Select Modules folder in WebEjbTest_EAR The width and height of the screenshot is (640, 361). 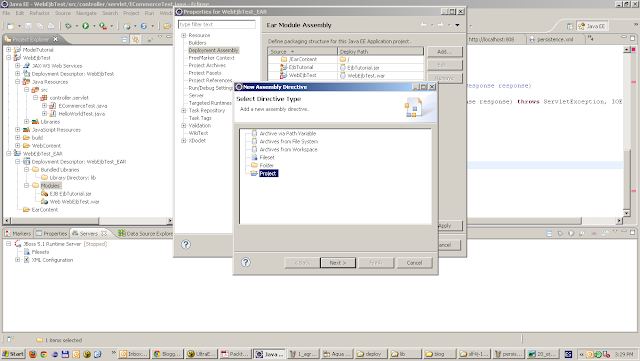point(50,186)
